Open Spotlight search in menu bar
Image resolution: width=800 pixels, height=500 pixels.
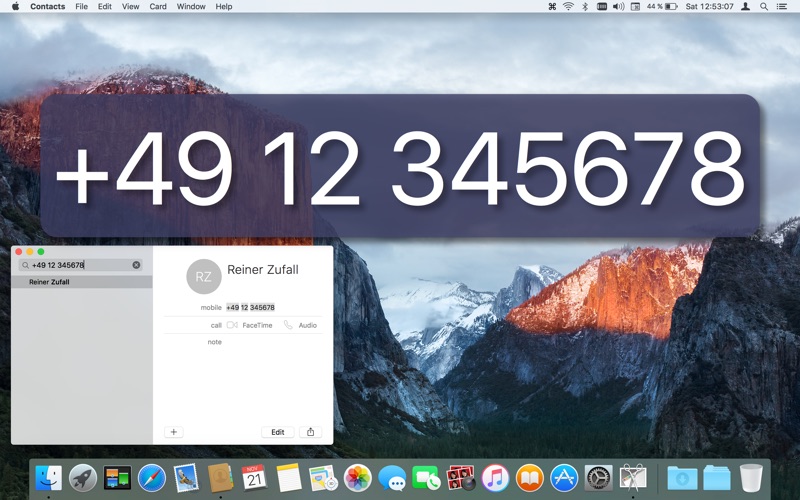tap(764, 6)
